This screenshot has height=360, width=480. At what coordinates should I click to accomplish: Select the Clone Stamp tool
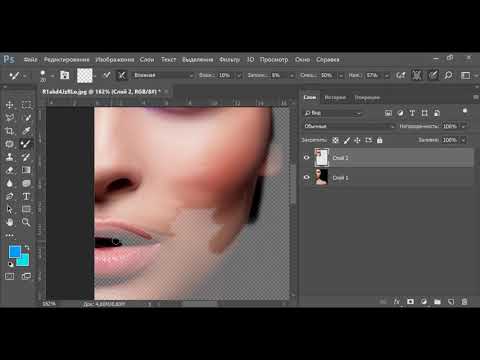tap(10, 157)
